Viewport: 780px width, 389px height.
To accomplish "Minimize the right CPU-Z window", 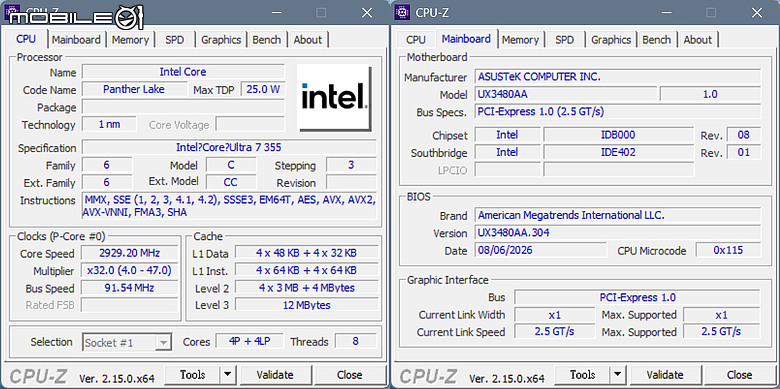I will tap(666, 12).
